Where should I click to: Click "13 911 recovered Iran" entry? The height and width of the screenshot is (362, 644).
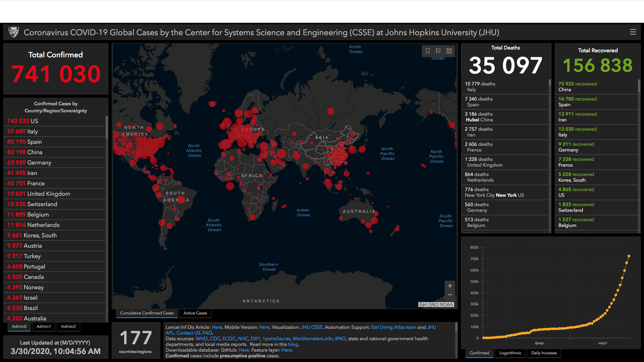click(597, 117)
